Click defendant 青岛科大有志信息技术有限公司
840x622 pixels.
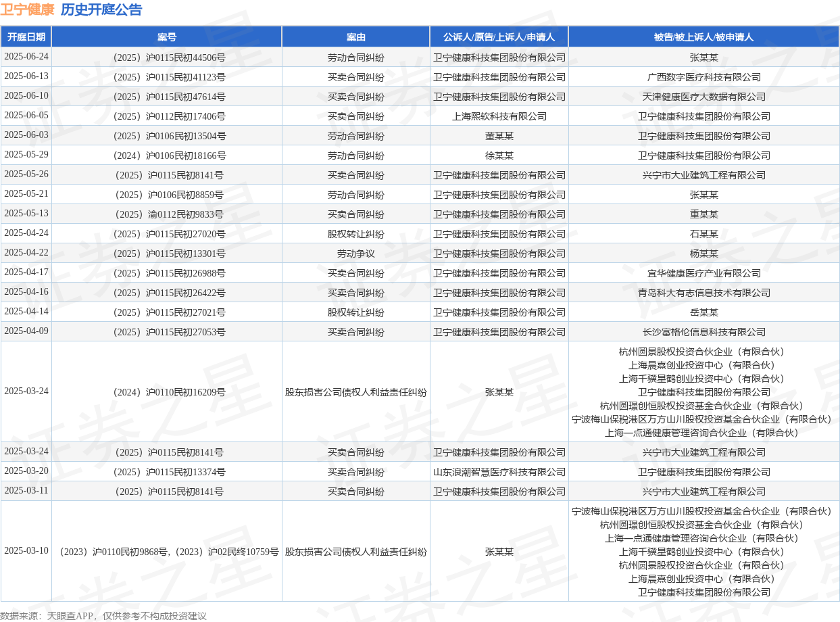704,293
